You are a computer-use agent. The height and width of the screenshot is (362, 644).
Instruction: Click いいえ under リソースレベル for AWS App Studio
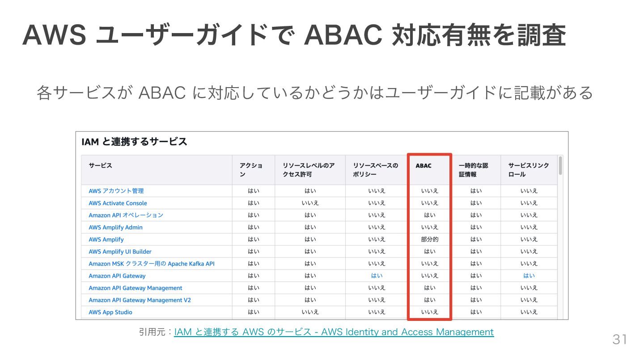tap(310, 312)
